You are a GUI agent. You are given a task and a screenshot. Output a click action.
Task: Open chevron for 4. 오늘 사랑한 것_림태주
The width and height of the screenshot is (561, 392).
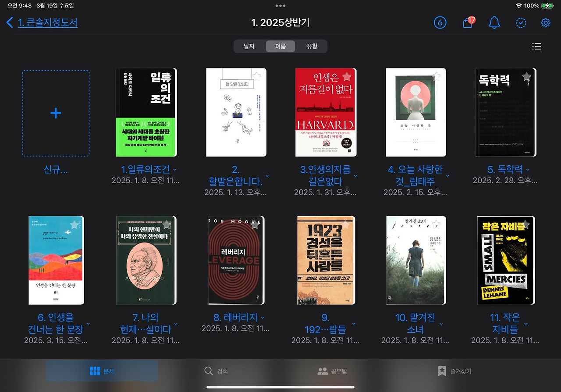coord(447,176)
